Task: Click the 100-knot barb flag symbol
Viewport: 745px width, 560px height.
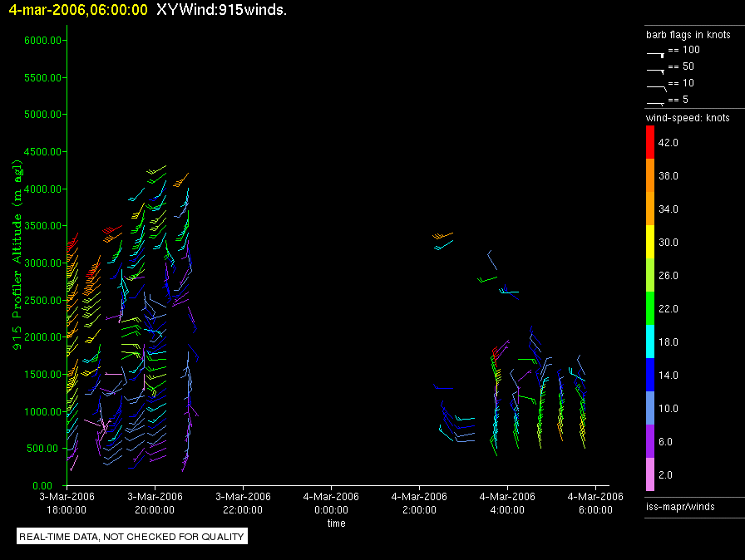Action: [656, 52]
